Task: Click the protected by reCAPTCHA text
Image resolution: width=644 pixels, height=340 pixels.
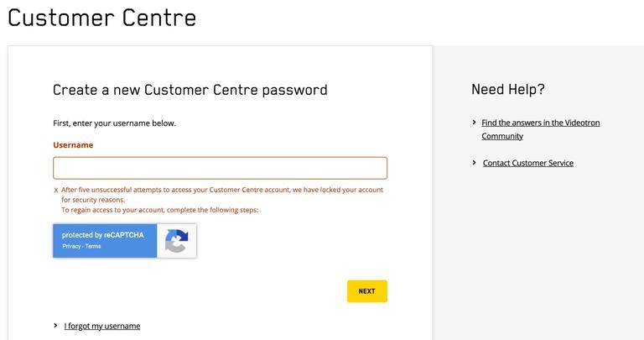Action: coord(102,235)
